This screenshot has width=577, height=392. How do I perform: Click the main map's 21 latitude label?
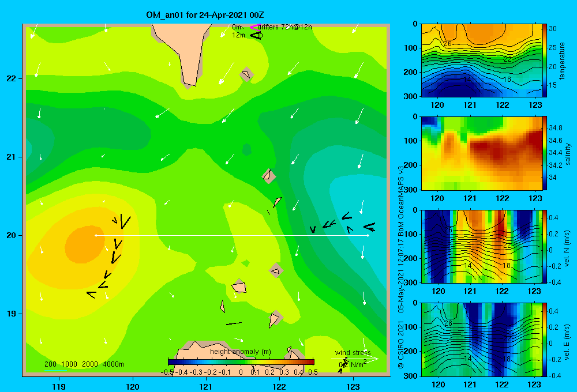pyautogui.click(x=11, y=157)
